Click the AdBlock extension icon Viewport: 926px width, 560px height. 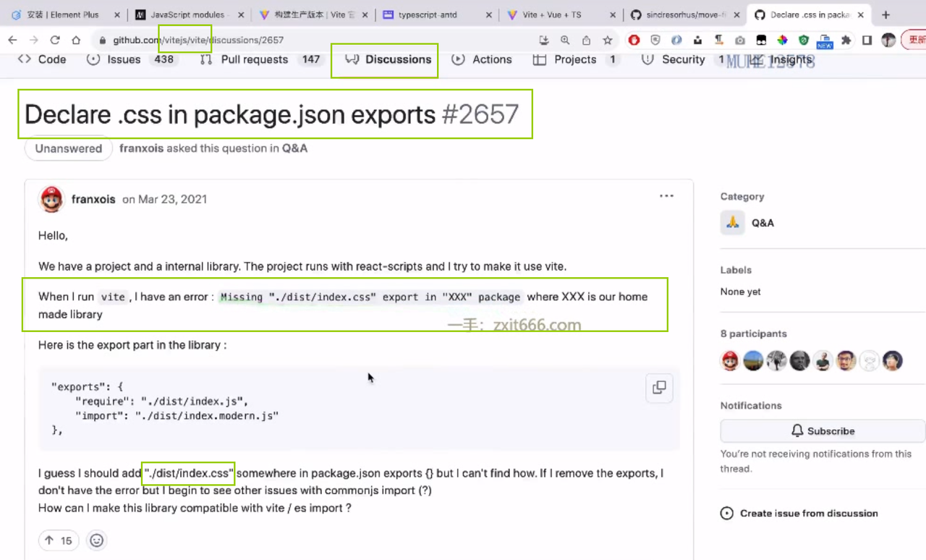click(x=634, y=40)
